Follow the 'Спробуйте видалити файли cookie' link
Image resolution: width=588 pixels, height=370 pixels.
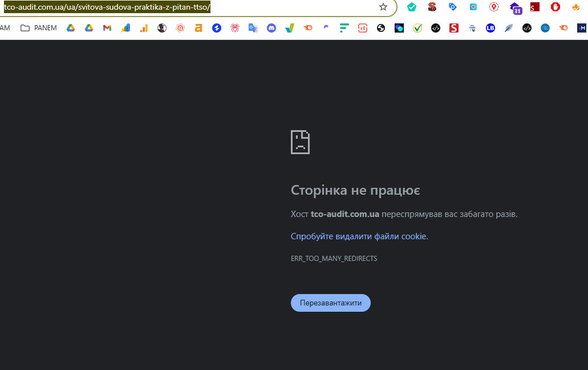point(359,236)
